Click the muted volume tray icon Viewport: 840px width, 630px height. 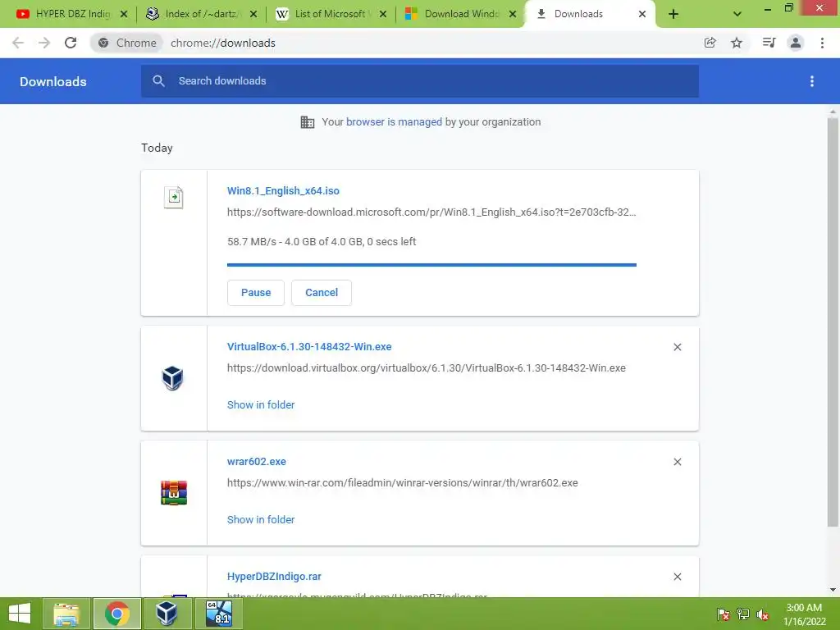[x=763, y=614]
